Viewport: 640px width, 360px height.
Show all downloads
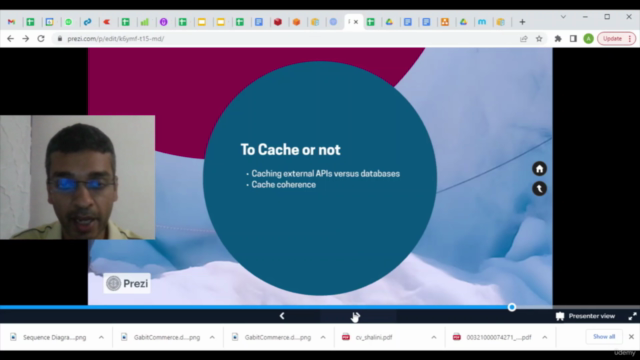coord(604,337)
